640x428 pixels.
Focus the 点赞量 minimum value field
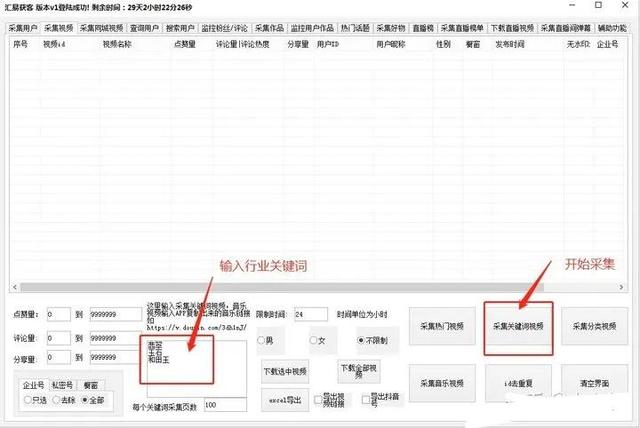point(58,314)
